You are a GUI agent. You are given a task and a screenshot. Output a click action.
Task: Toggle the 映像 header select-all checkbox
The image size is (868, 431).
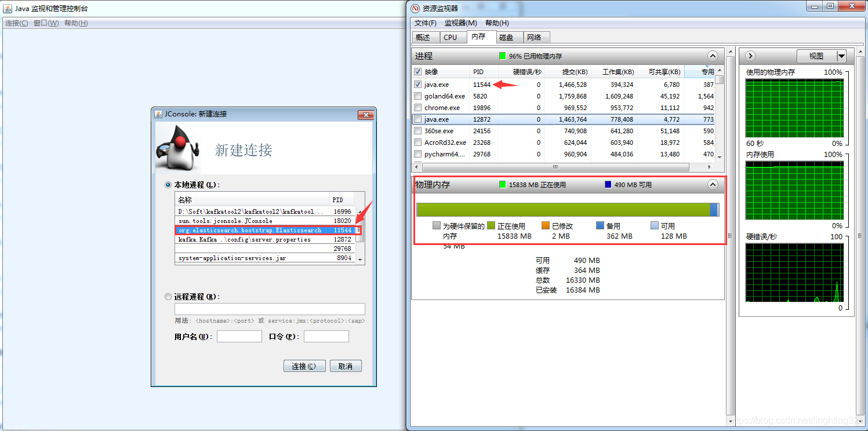pyautogui.click(x=418, y=72)
